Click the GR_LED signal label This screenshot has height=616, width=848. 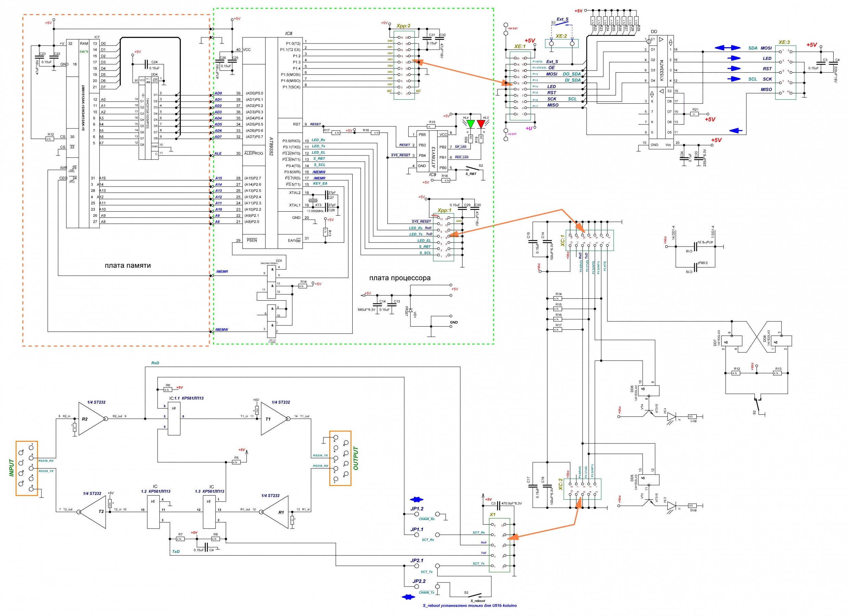(x=461, y=147)
